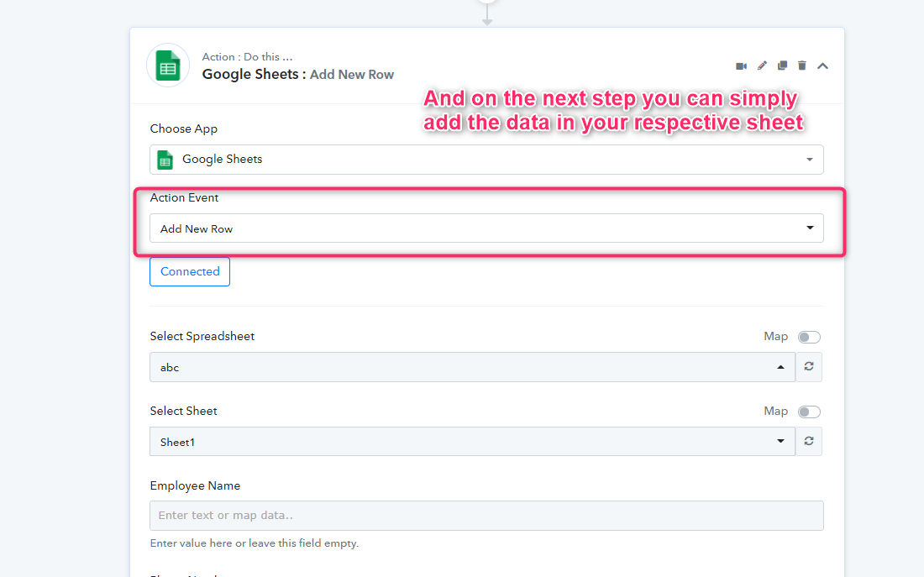Click the Connected button
This screenshot has width=924, height=577.
click(x=190, y=272)
